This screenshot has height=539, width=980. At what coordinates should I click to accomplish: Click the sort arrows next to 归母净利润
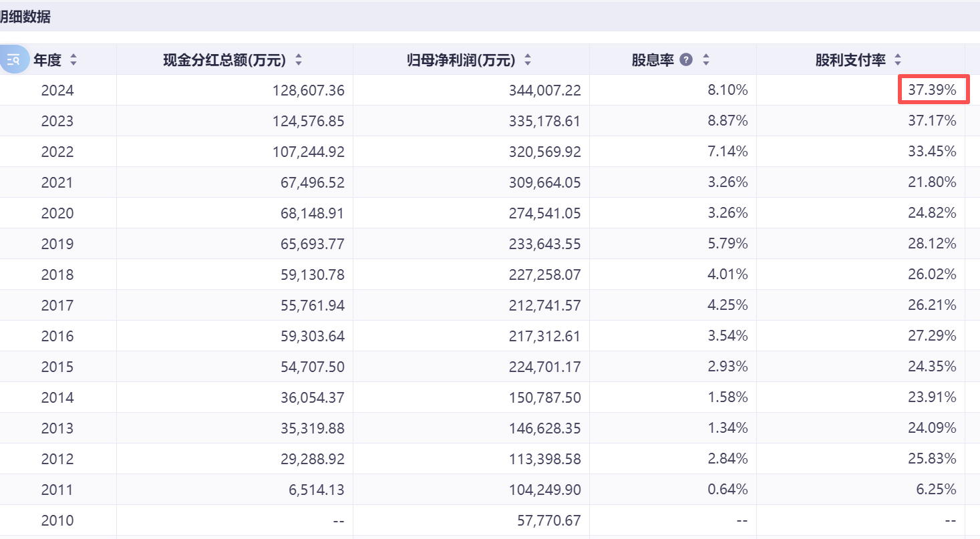pyautogui.click(x=528, y=60)
